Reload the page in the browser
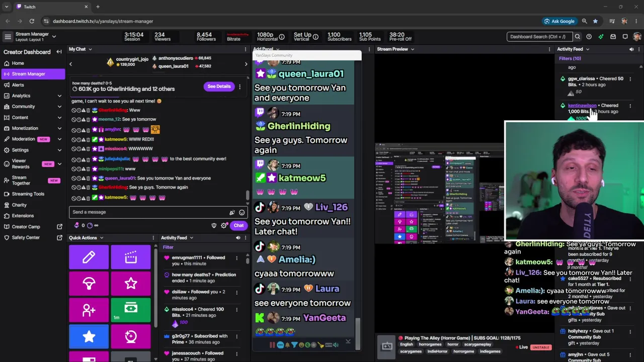Screen dimensions: 644x362 point(32,21)
